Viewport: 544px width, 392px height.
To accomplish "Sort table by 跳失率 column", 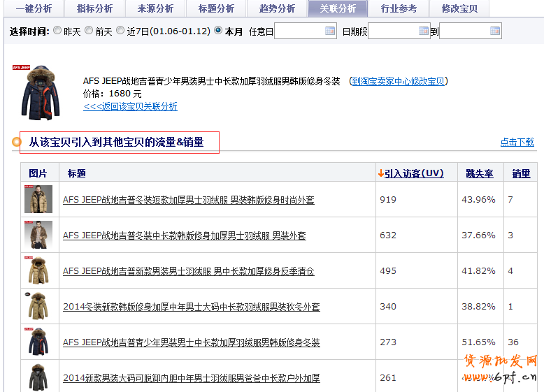I will 479,173.
